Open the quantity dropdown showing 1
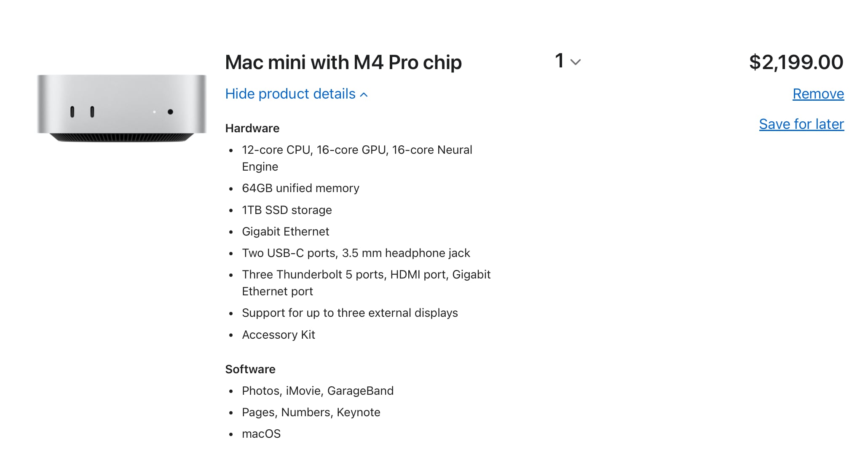Image resolution: width=868 pixels, height=455 pixels. click(568, 62)
